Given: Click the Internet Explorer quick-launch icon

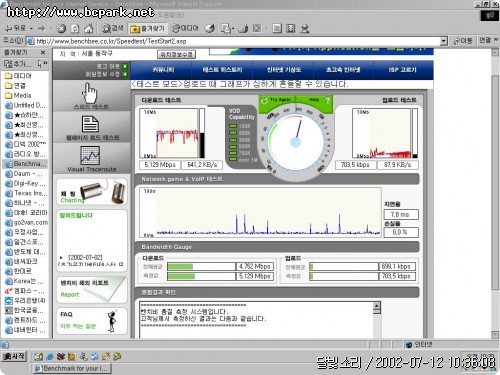Looking at the screenshot, I should click(50, 357).
